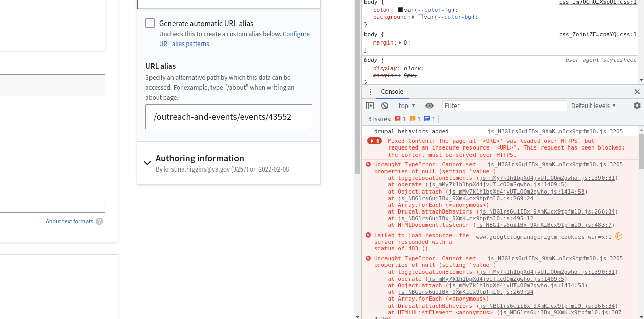Close the console drawer with the X
The height and width of the screenshot is (319, 644).
pyautogui.click(x=637, y=92)
